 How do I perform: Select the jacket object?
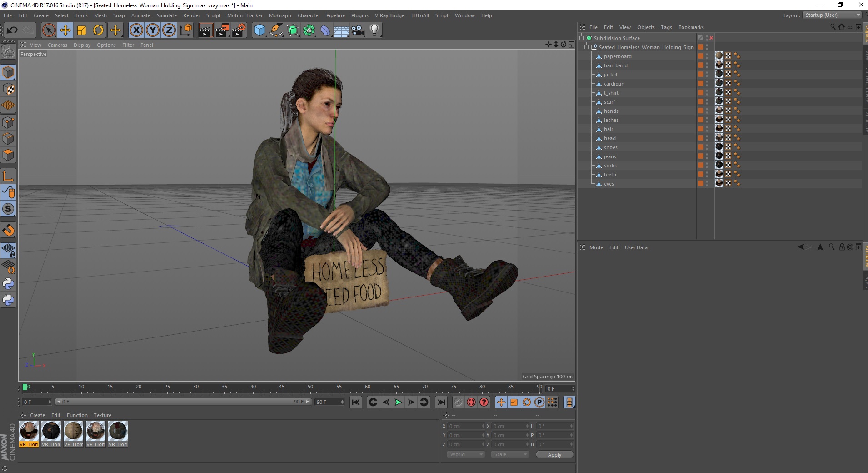(x=610, y=75)
